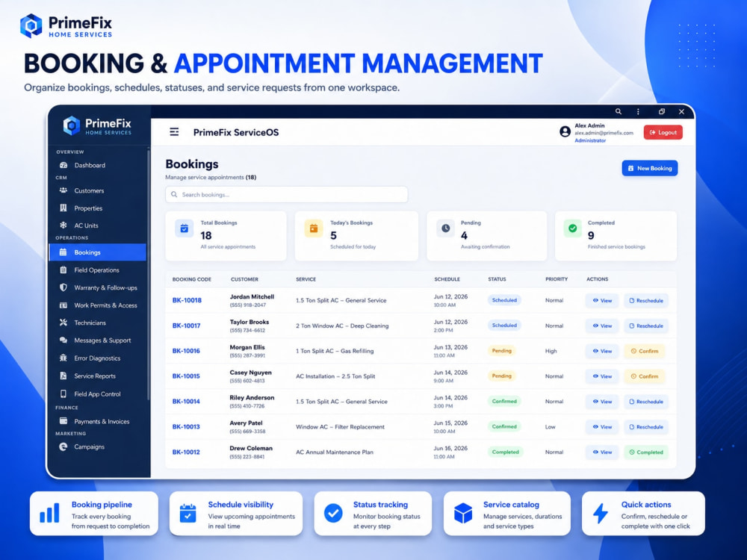View booking BK-10013
747x560 pixels.
pos(602,426)
